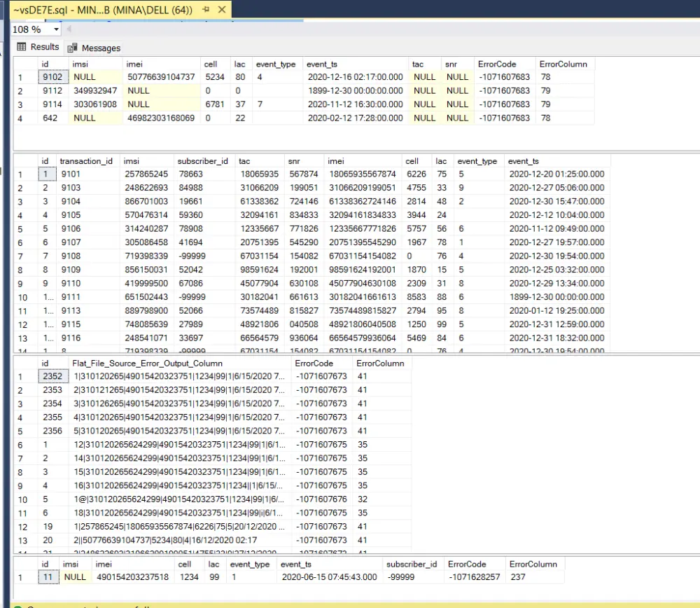Select cell value 1967
The image size is (700, 608).
pos(416,242)
